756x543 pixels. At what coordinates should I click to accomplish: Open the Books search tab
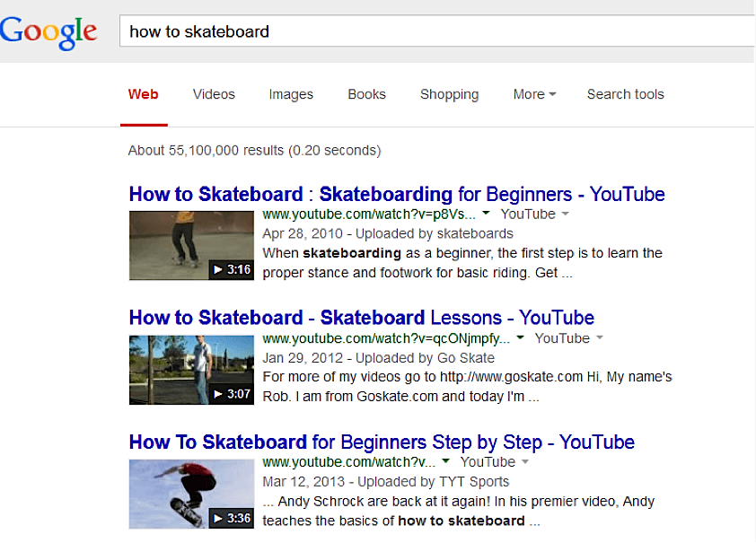366,94
